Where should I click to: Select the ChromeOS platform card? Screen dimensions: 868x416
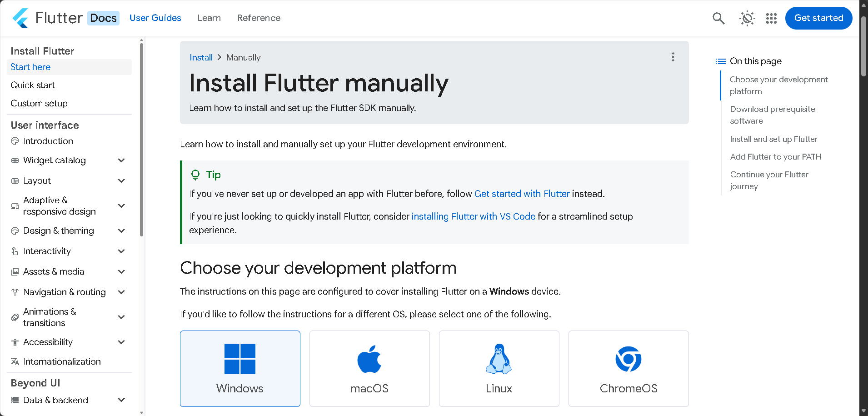coord(629,369)
